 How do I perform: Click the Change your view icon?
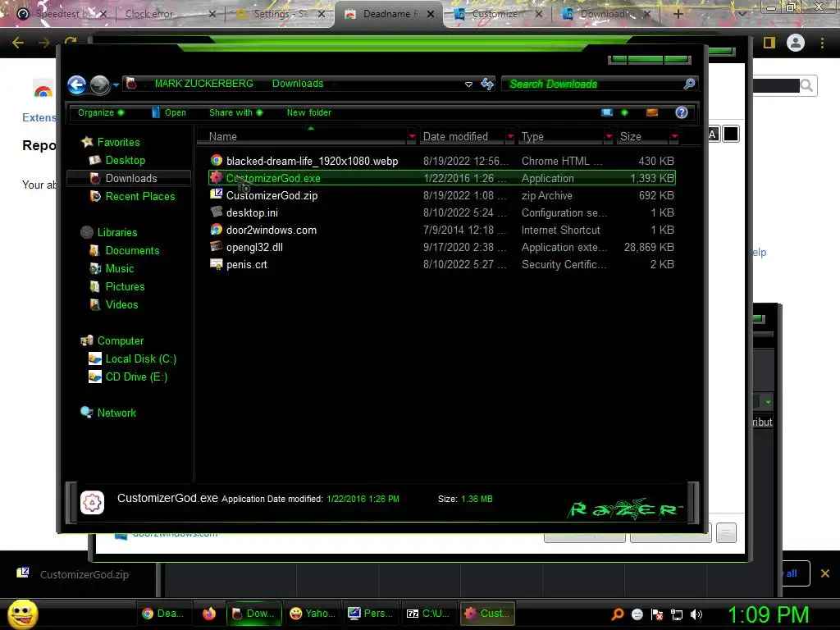pos(607,112)
